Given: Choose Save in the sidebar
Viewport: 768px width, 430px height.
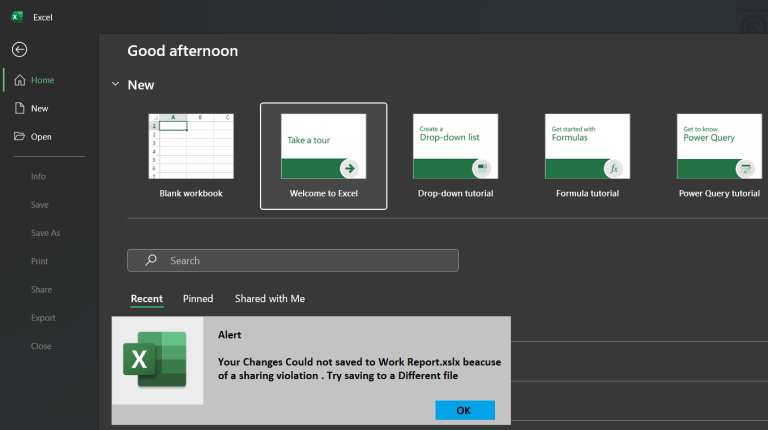Looking at the screenshot, I should 40,205.
